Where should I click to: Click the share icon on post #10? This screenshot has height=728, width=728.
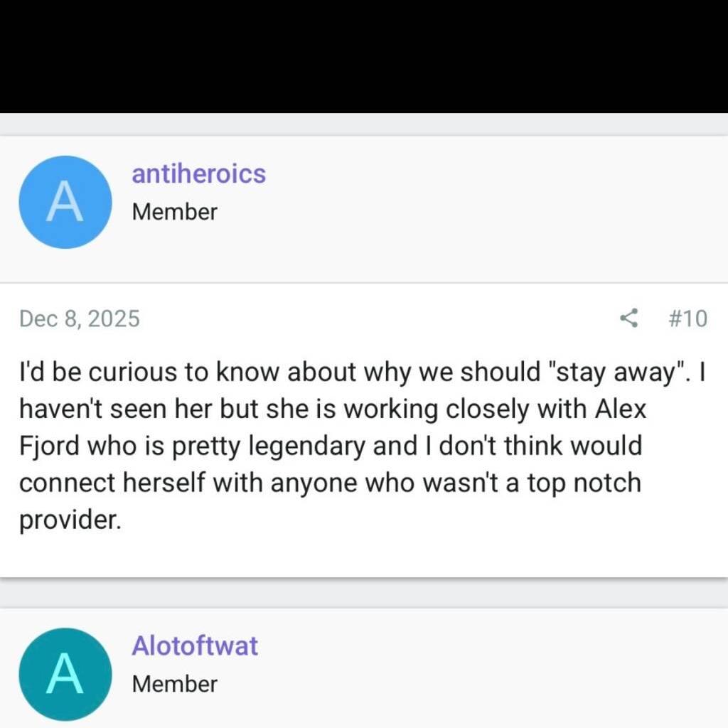[629, 318]
